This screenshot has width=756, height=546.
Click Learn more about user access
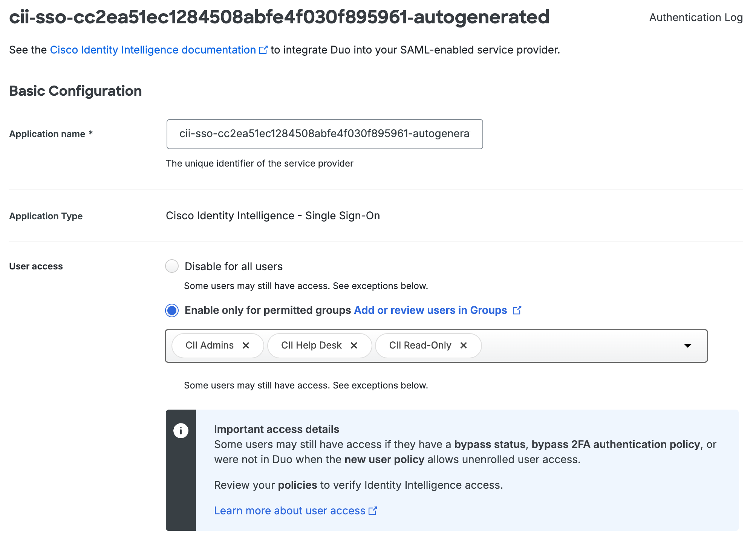pyautogui.click(x=289, y=511)
